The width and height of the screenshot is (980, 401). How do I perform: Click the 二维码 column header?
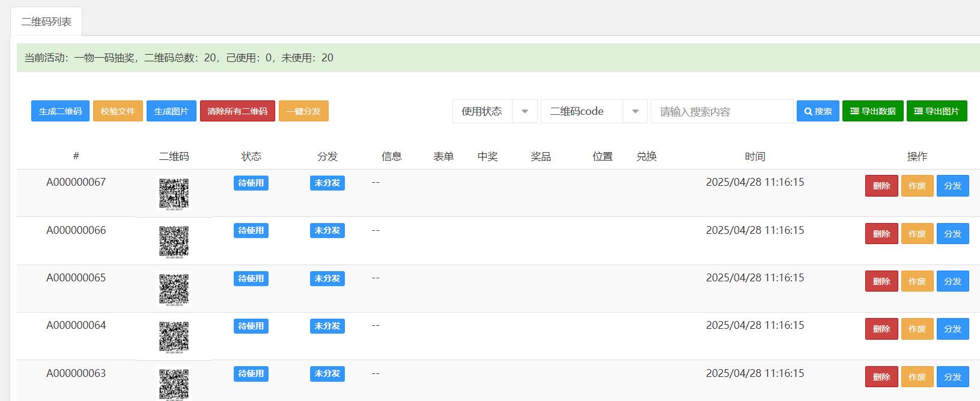[174, 156]
